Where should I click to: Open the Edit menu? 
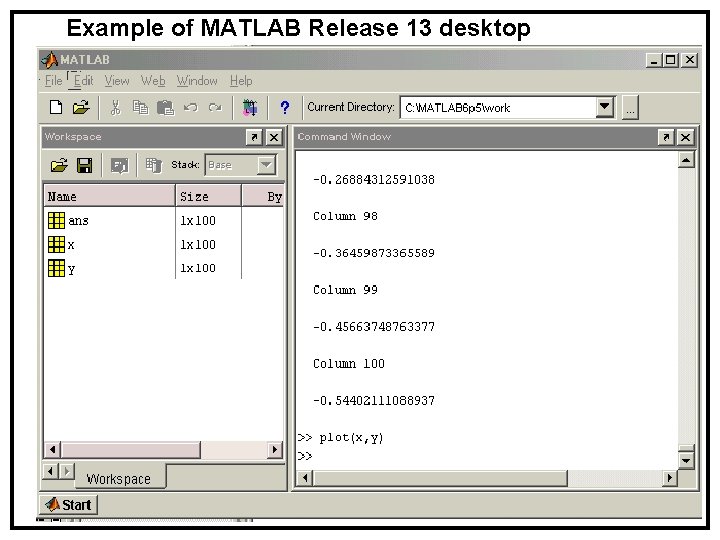(84, 81)
